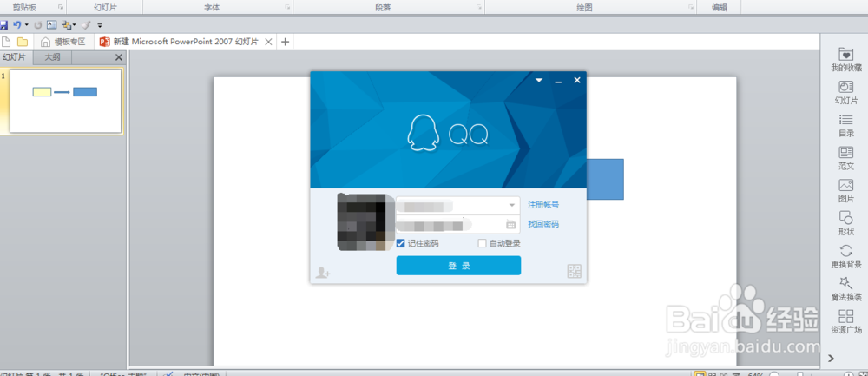This screenshot has width=868, height=376.
Task: Click the new blank document icon
Action: point(7,42)
